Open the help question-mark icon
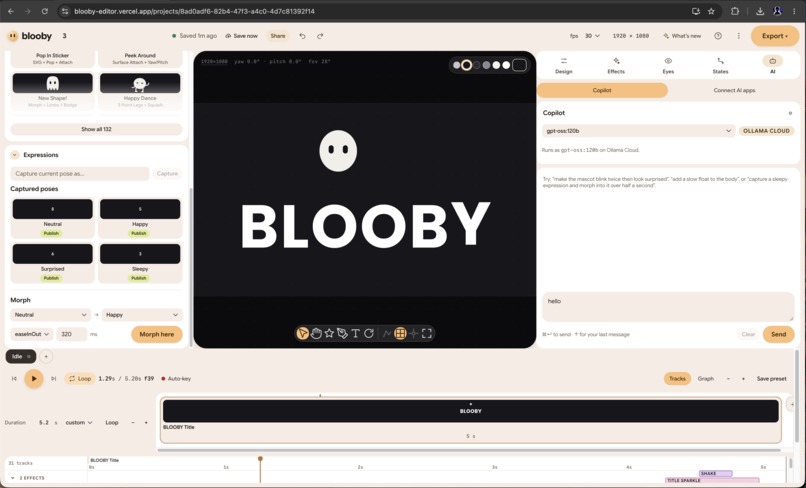Viewport: 806px width, 488px height. tap(718, 36)
